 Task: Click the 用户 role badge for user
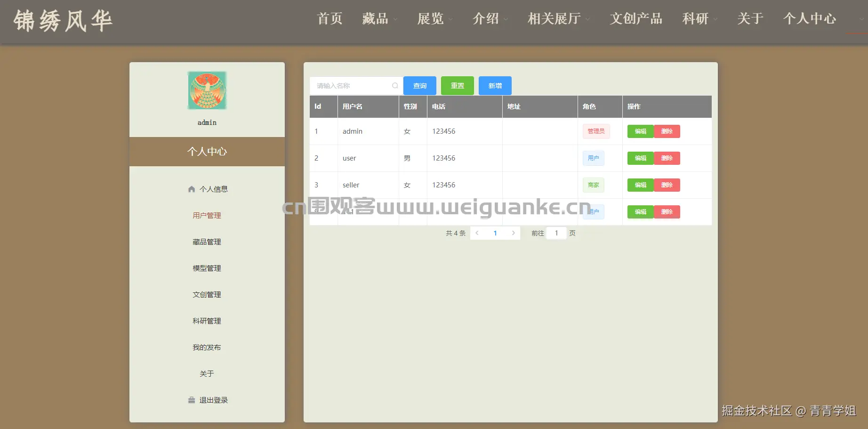[593, 158]
